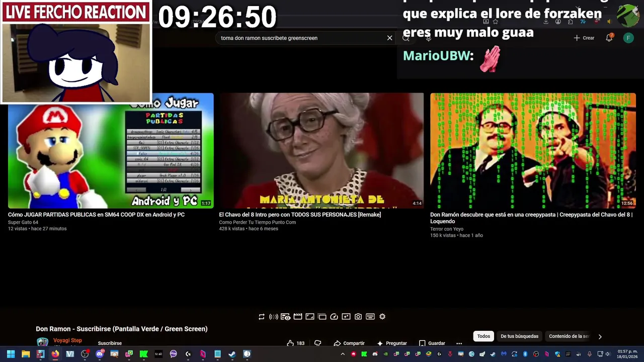This screenshot has height=362, width=644.
Task: Click the volume boost wave icon
Action: (274, 317)
